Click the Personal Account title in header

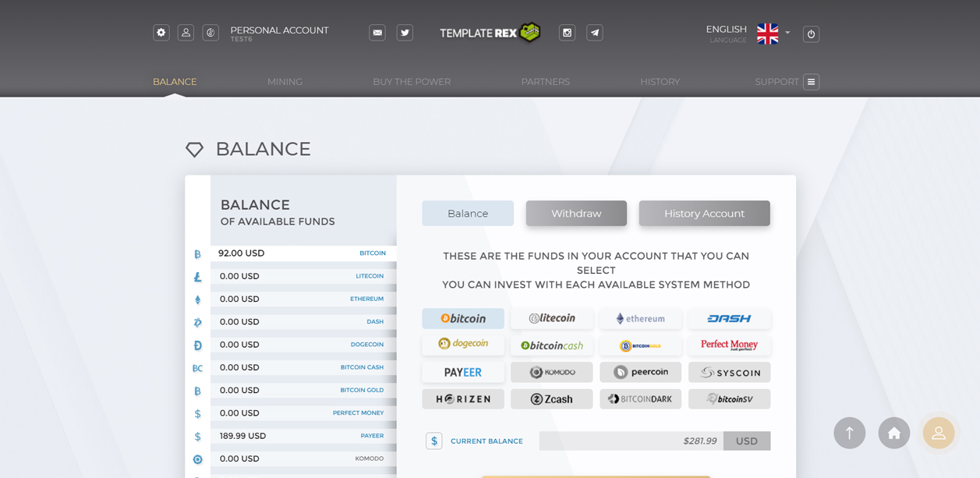pos(279,30)
